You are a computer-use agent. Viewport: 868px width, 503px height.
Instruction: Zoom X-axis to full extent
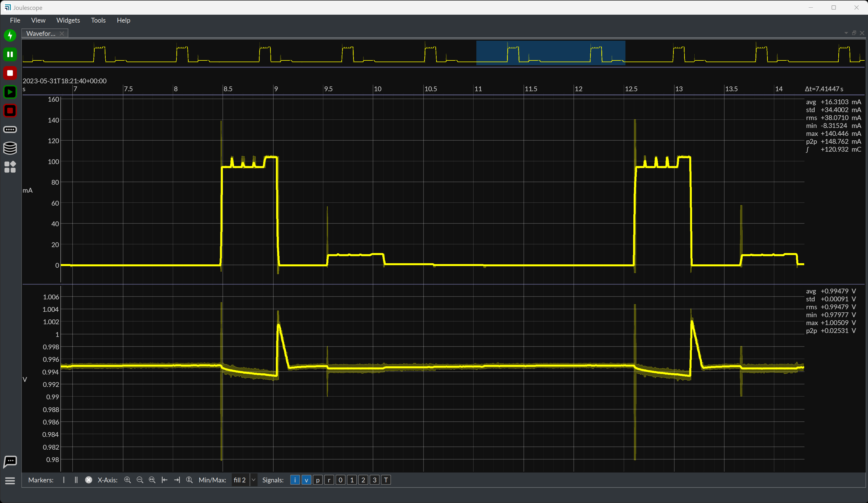coord(152,480)
